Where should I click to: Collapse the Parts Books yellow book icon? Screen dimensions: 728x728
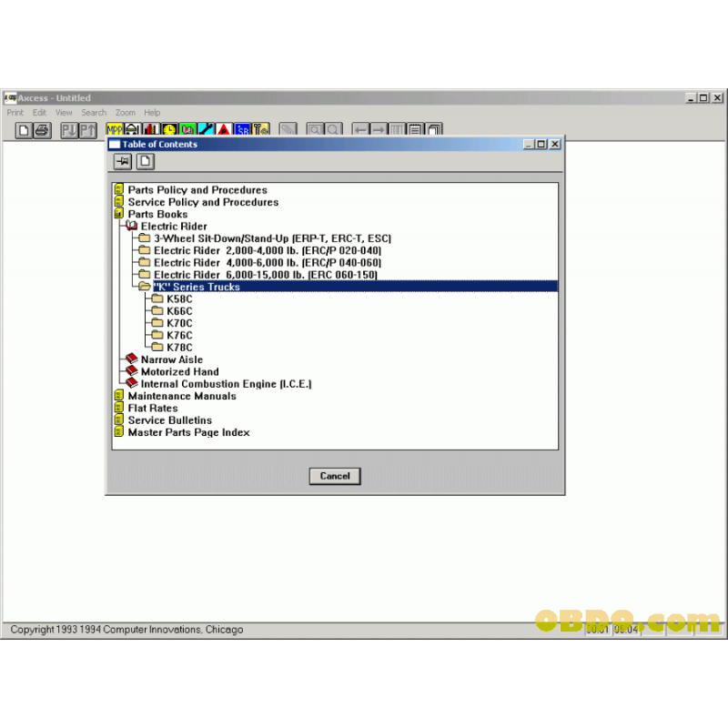coord(119,214)
